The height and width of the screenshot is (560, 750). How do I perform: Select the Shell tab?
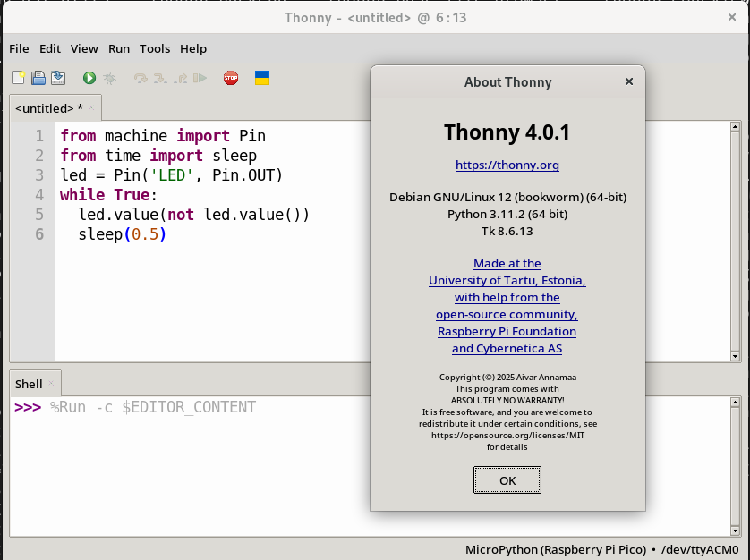(x=29, y=384)
